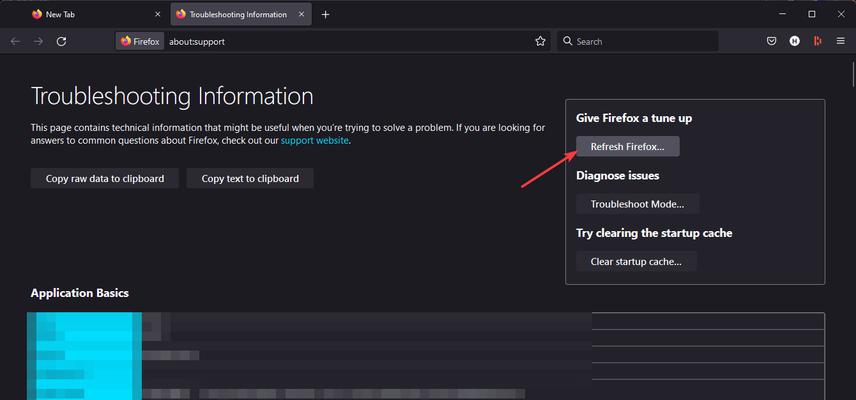The width and height of the screenshot is (856, 400).
Task: Select the Troubleshooting Information tab
Action: pos(241,15)
